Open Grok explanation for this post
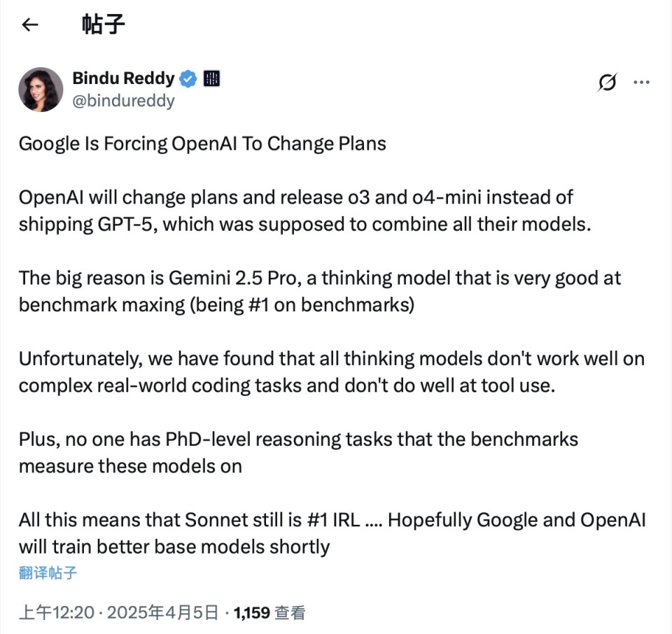 point(606,82)
